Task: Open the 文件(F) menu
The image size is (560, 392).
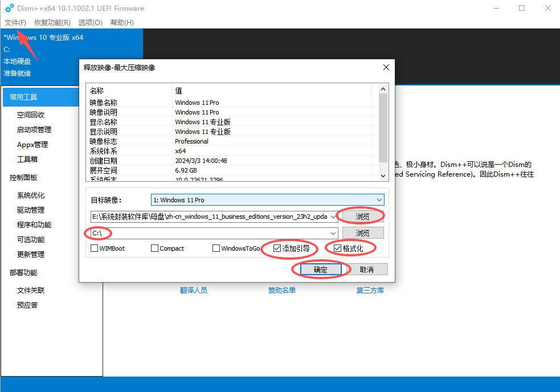Action: [x=15, y=22]
